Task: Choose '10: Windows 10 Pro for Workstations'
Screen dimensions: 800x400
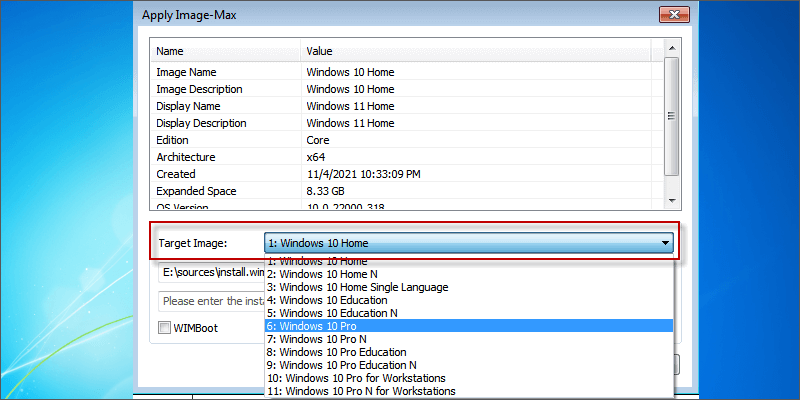Action: click(x=469, y=378)
